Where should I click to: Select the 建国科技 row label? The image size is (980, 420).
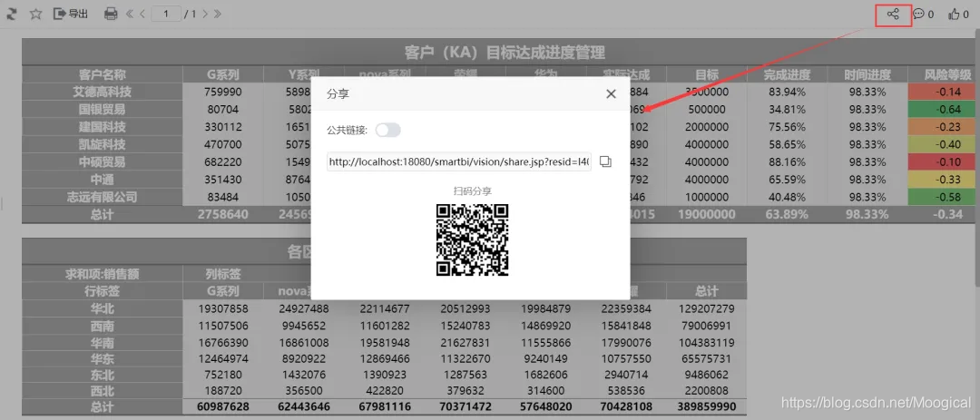pyautogui.click(x=103, y=127)
